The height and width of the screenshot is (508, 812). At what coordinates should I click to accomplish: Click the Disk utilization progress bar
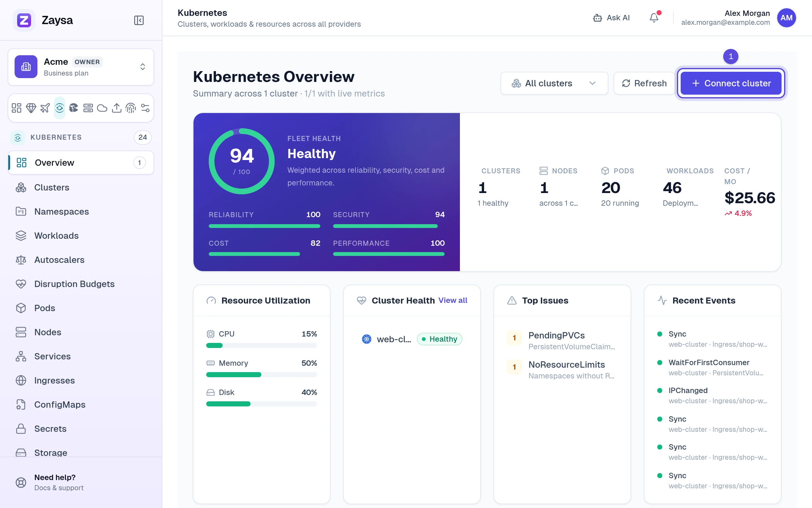(x=261, y=404)
